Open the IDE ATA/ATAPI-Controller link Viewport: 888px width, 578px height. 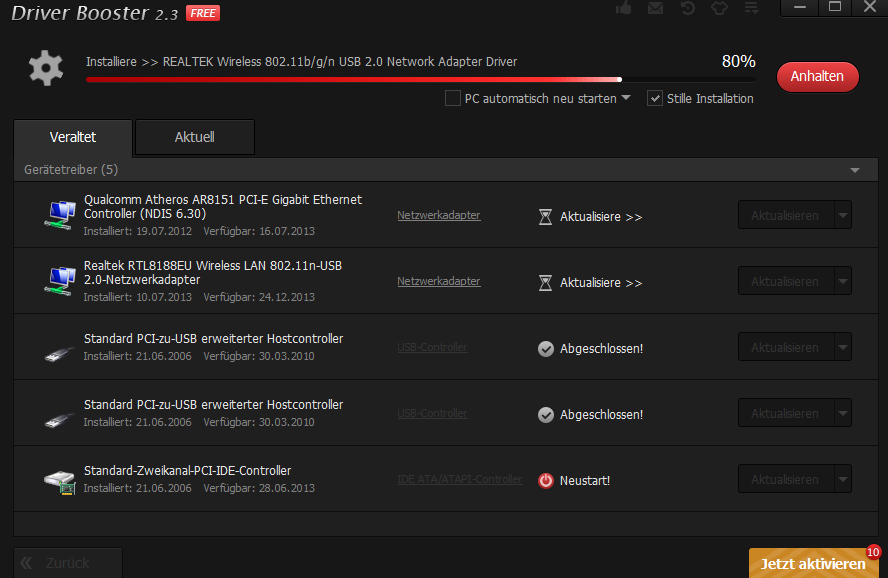click(460, 479)
